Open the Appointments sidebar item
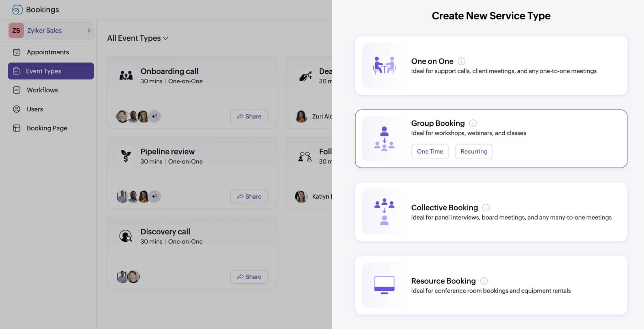 pos(51,52)
